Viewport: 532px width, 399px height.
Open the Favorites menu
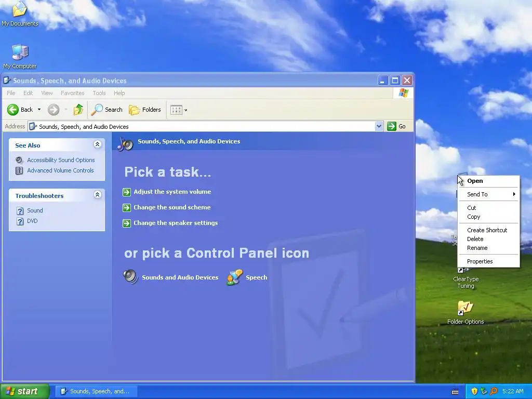click(72, 93)
